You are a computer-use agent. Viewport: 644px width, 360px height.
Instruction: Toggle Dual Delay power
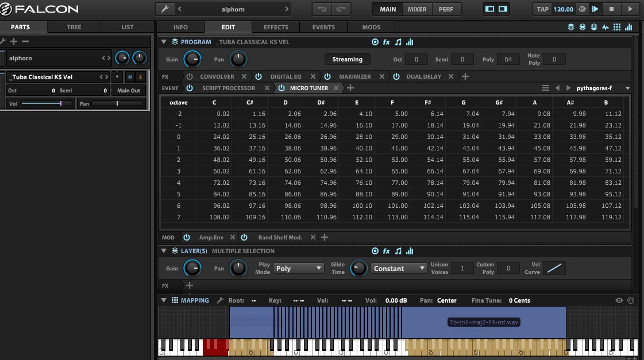tap(396, 76)
